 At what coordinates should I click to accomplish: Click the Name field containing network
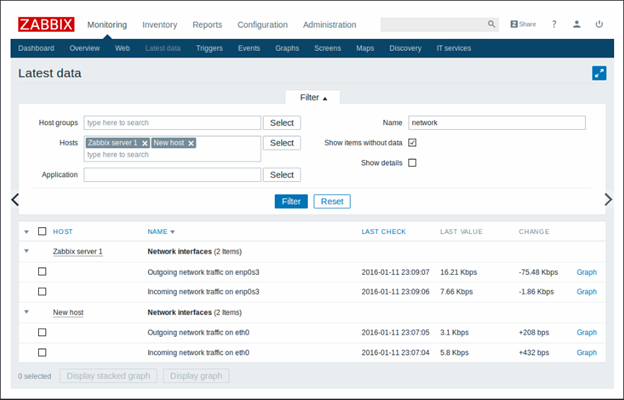(497, 123)
